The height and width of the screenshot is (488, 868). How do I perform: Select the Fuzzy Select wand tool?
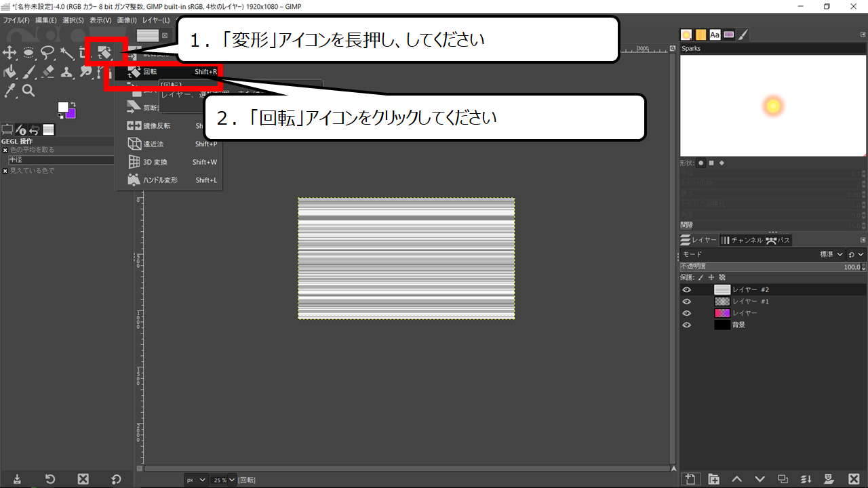pyautogui.click(x=67, y=52)
